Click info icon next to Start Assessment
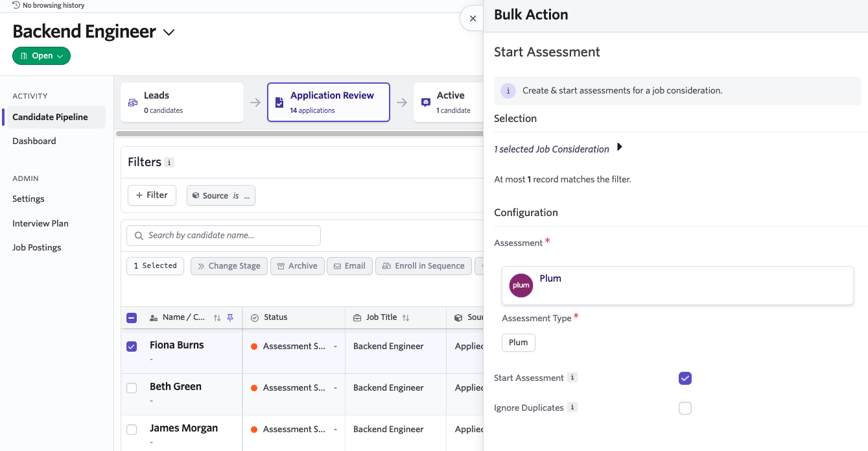The image size is (868, 451). [x=572, y=378]
